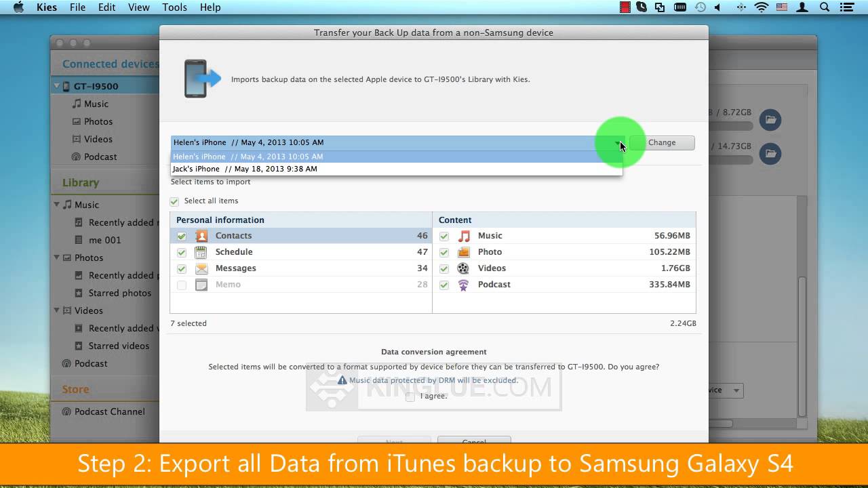Toggle the Contacts checkbox
Screen dimensions: 868x488
tap(182, 236)
